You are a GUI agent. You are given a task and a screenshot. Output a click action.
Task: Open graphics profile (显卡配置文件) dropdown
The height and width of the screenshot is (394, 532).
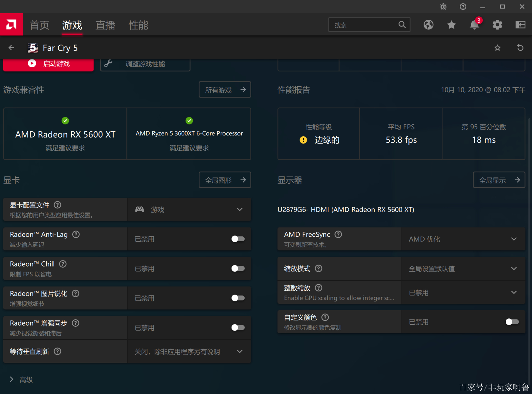(189, 209)
